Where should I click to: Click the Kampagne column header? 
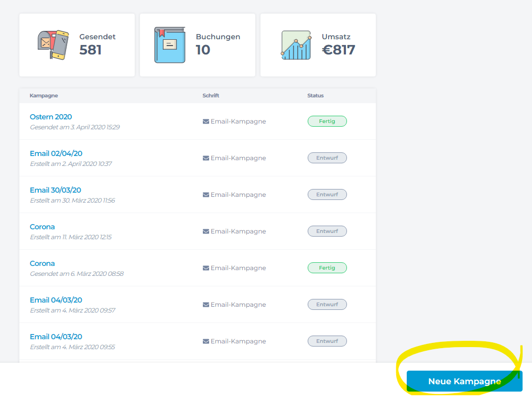coord(44,96)
